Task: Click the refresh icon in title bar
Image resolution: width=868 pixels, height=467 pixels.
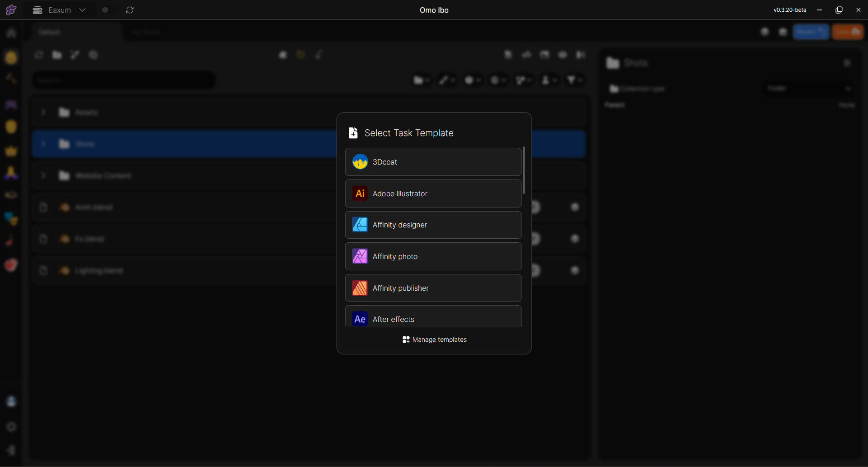Action: [130, 10]
